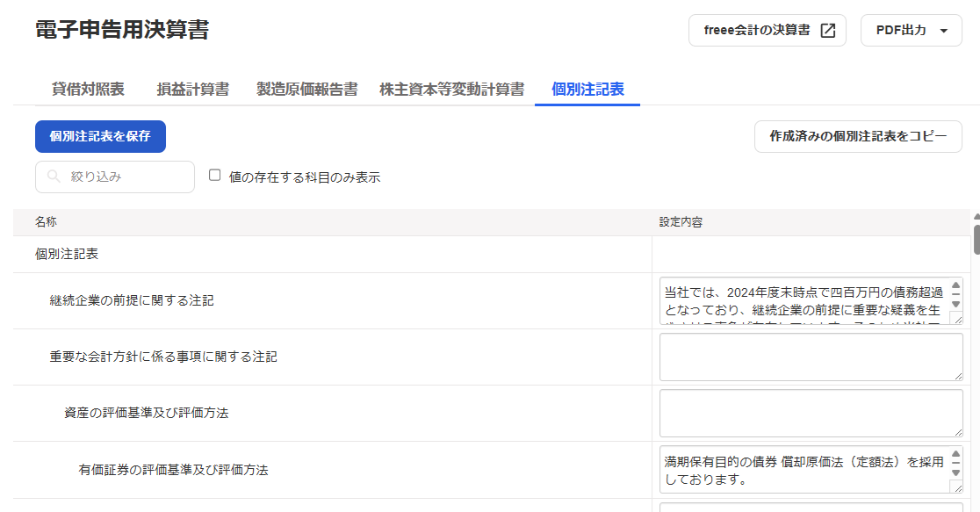Click resize handle of 重要な会計方針 text area
The image size is (980, 512).
pos(958,376)
